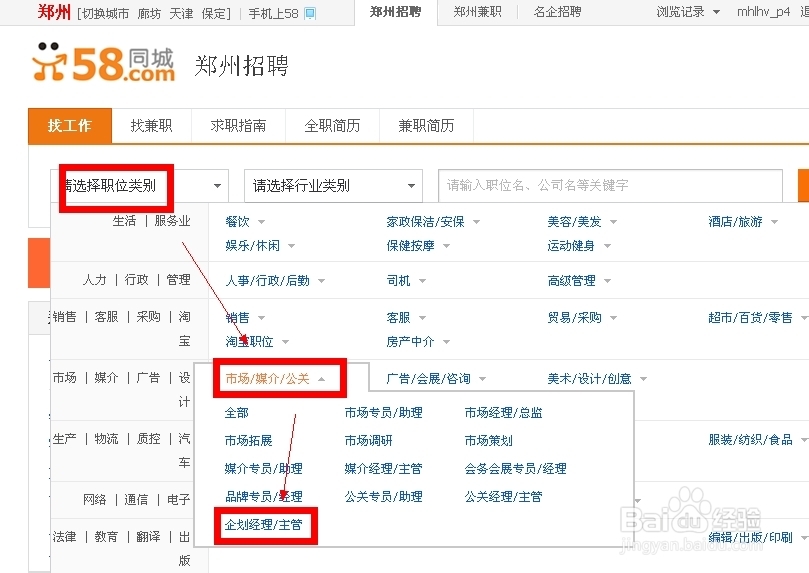Expand the 运动健身 category
Screen dimensions: 809x573
click(x=579, y=245)
